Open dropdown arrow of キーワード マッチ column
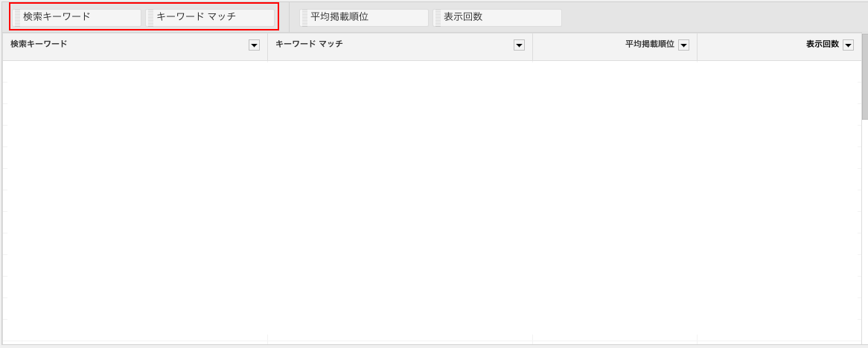868x348 pixels. click(520, 45)
